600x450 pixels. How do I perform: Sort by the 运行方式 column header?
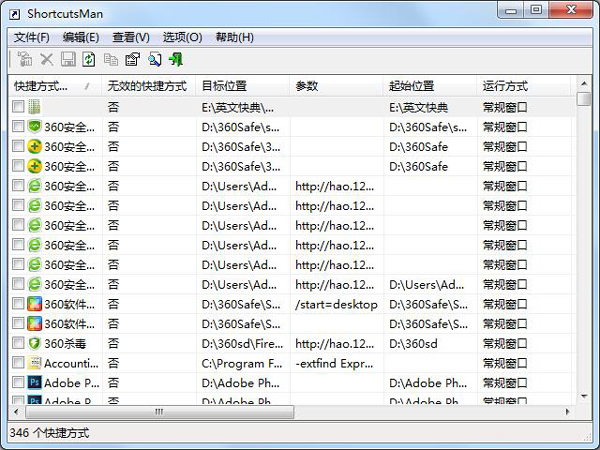tap(523, 86)
